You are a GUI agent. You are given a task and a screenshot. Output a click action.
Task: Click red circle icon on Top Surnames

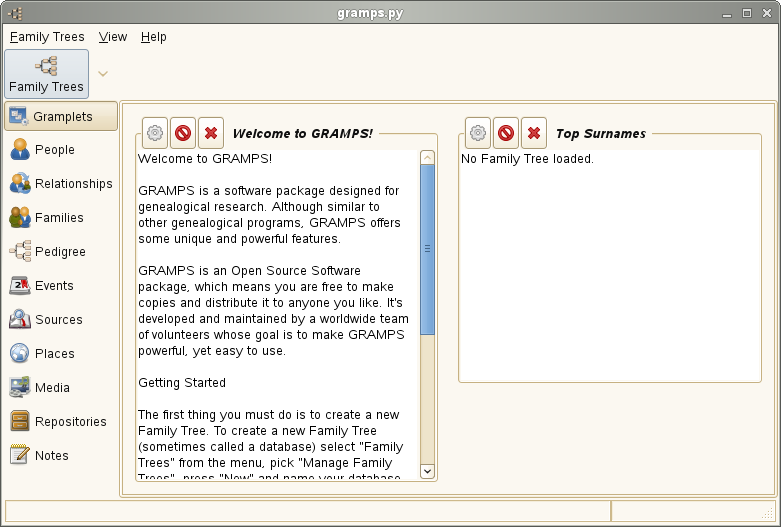506,133
